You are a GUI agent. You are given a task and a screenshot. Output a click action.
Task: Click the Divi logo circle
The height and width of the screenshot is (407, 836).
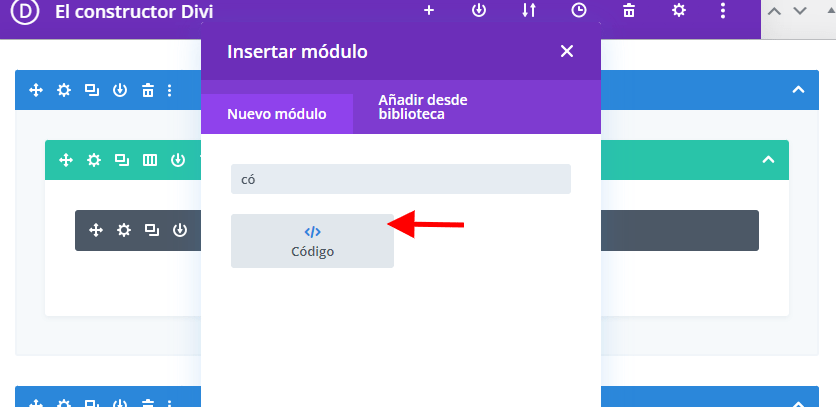(x=25, y=11)
